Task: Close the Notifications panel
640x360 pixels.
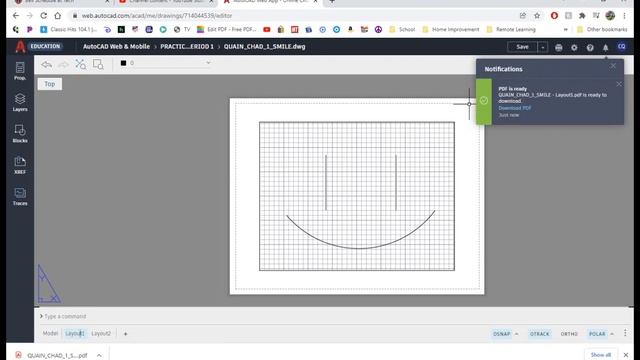Action: coord(613,66)
